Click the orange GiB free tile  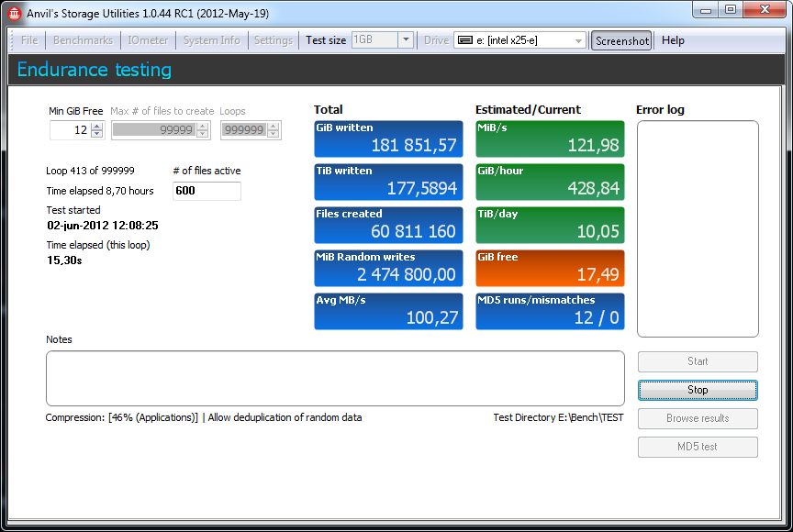click(550, 268)
